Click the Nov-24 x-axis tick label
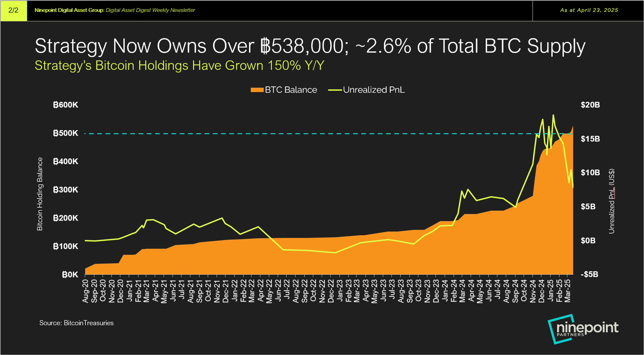 tap(532, 291)
